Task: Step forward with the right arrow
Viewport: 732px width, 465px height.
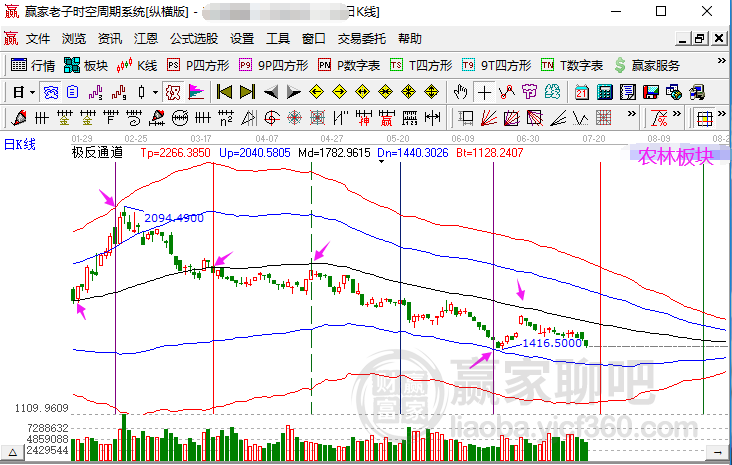Action: pyautogui.click(x=293, y=92)
